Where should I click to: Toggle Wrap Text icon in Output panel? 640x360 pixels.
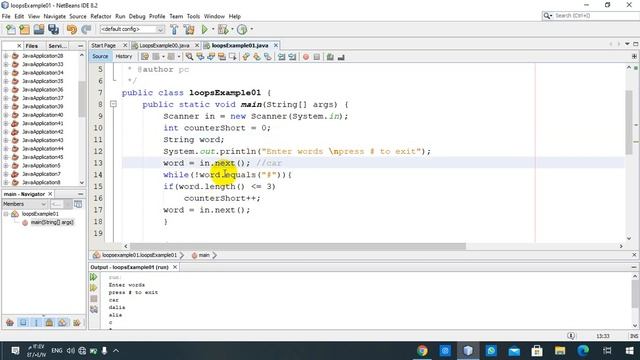pyautogui.click(x=93, y=309)
